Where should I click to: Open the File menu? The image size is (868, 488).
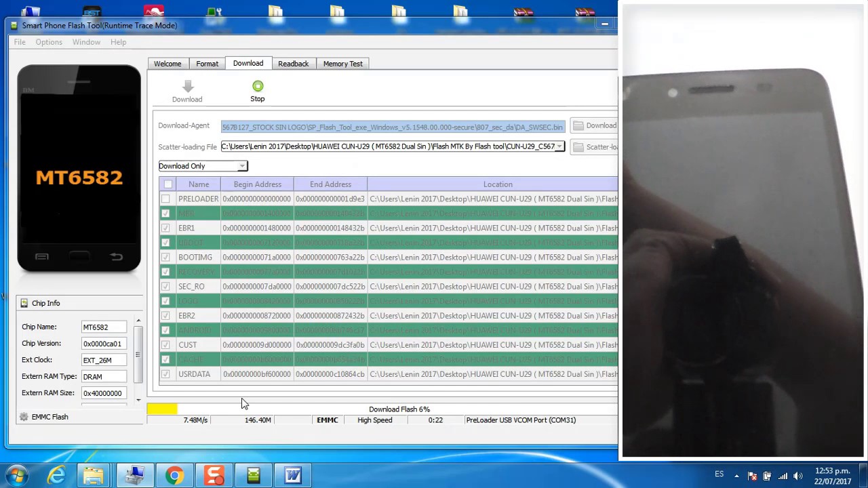tap(20, 42)
